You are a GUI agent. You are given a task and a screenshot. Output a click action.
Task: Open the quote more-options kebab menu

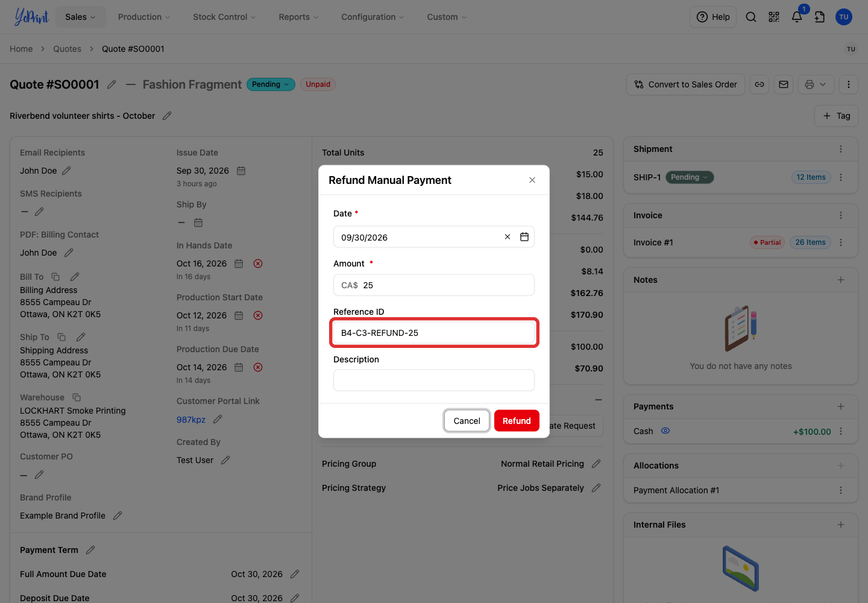pyautogui.click(x=849, y=84)
